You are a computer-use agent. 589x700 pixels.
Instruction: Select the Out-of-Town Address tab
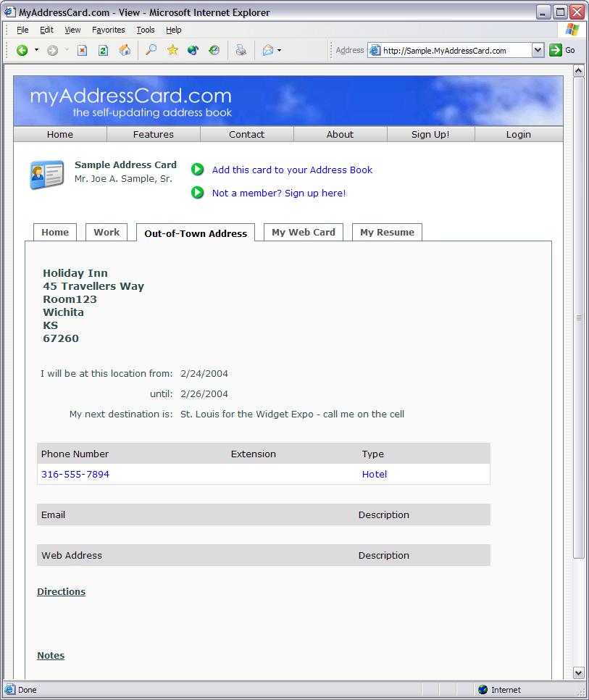pos(196,233)
